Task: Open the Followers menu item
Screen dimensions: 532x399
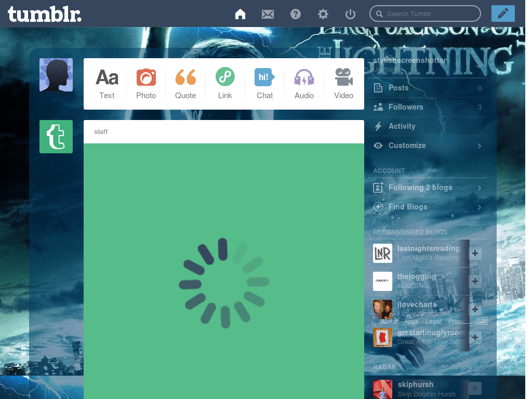Action: [x=427, y=107]
